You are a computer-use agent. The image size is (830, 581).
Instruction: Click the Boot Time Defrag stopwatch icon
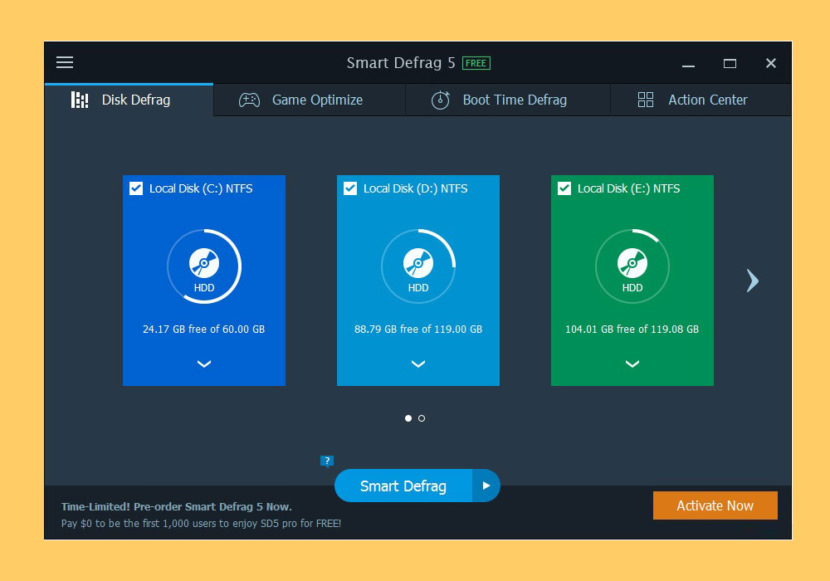440,99
